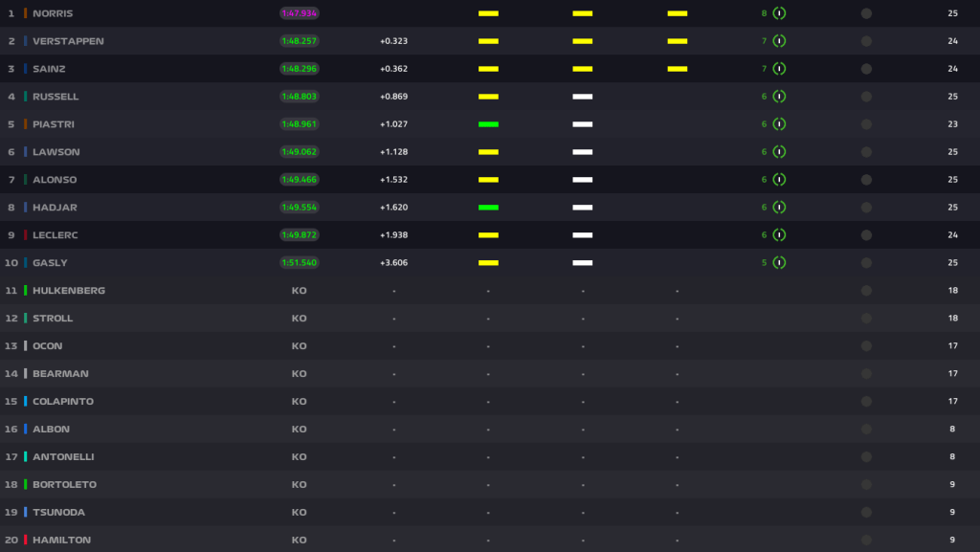Screen dimensions: 980x552
Task: Click the +0.323 gap value
Action: [x=393, y=41]
